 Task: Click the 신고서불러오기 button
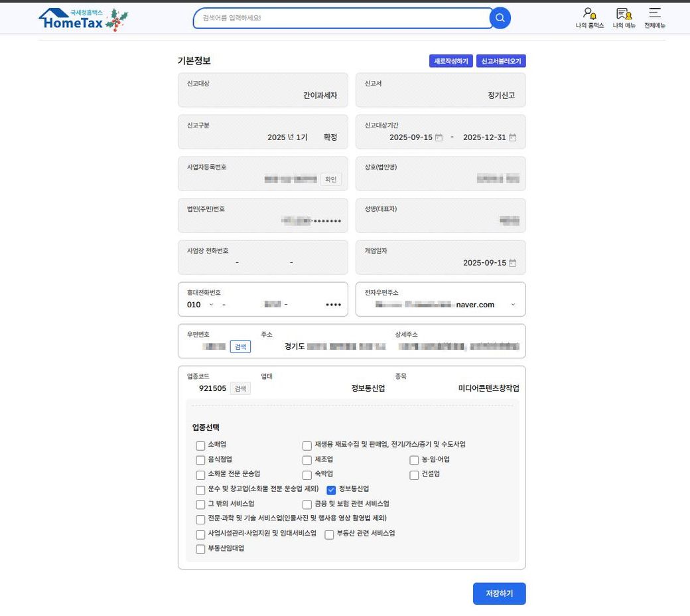[501, 61]
